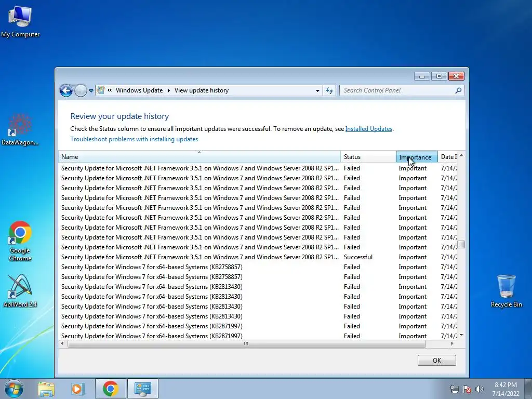532x399 pixels.
Task: Sort by the Importance column header
Action: point(417,157)
